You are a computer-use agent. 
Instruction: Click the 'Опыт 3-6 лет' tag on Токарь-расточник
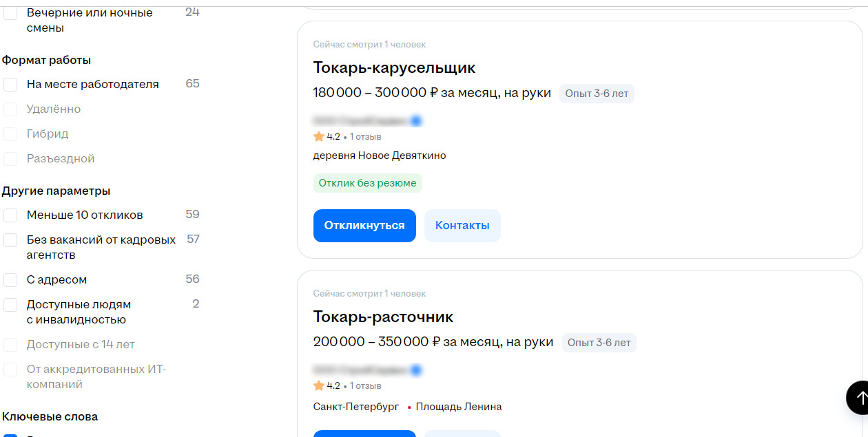pyautogui.click(x=599, y=343)
